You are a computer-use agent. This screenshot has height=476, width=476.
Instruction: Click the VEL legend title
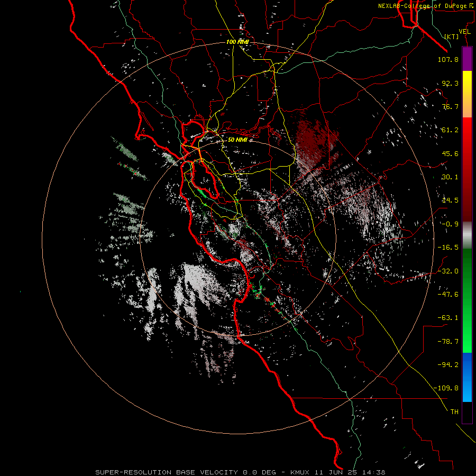(464, 32)
